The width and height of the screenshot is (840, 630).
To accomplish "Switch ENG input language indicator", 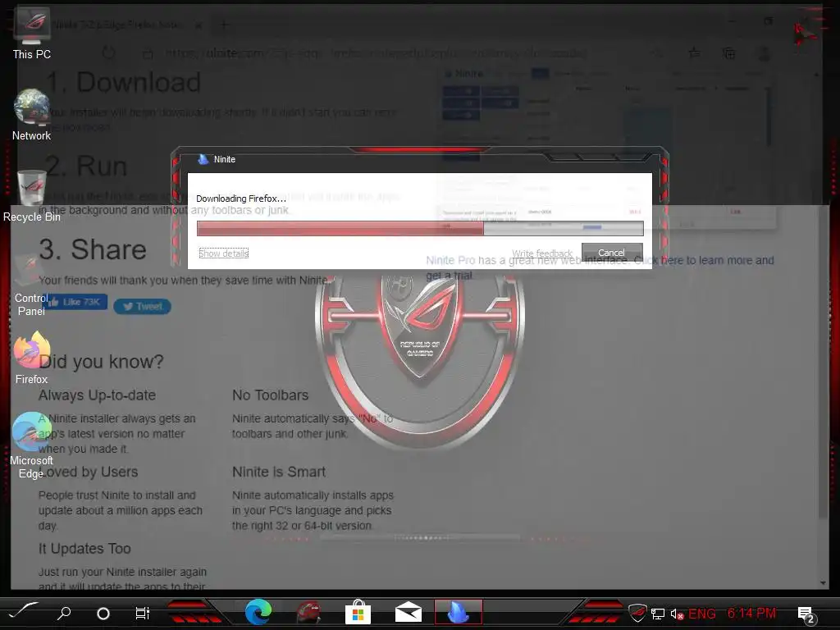I will tap(702, 614).
